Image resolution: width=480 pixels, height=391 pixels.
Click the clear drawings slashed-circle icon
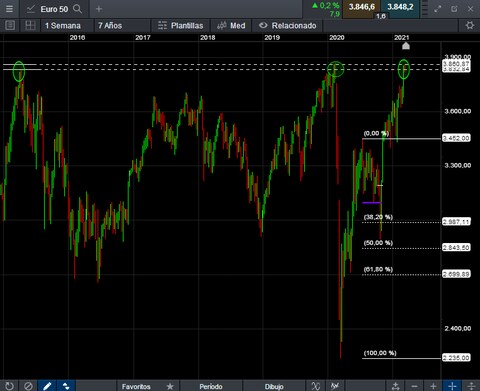28,386
